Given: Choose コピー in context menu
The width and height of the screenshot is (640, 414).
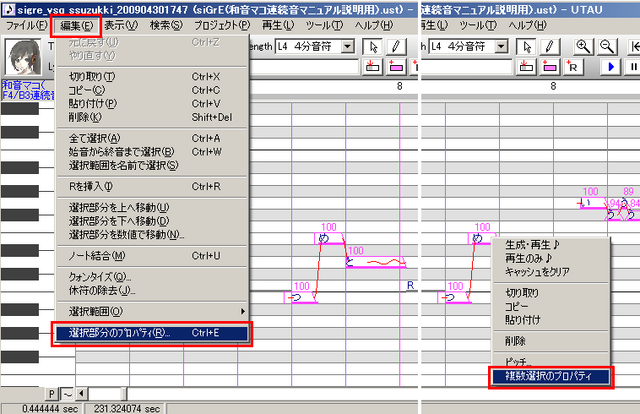Looking at the screenshot, I should (x=551, y=306).
